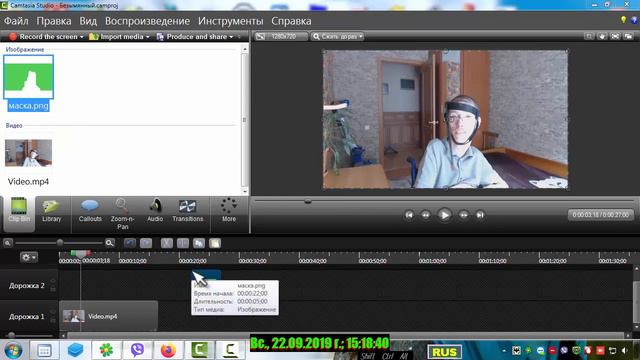Jump to previous clip in preview
This screenshot has height=360, width=640.
409,215
